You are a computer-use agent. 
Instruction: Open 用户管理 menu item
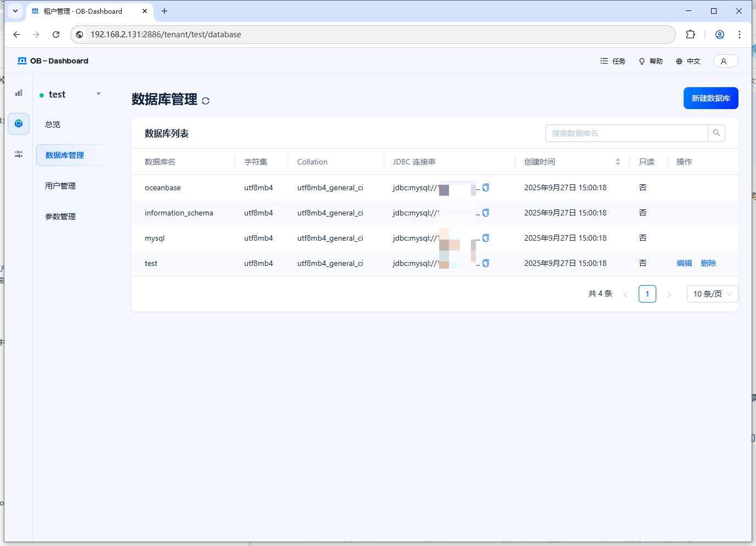[60, 186]
